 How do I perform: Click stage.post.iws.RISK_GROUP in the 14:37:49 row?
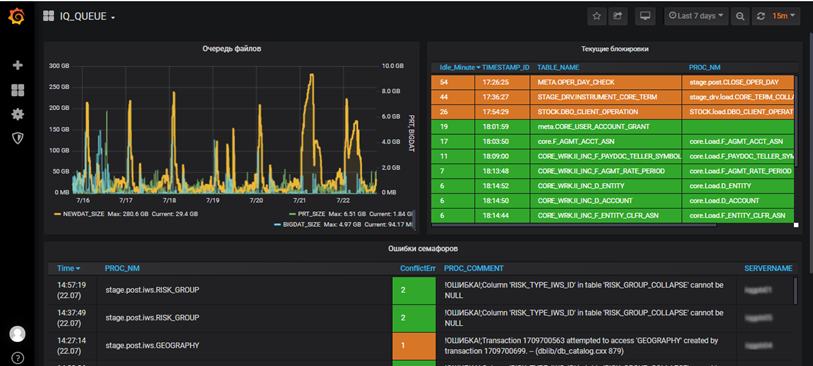[x=152, y=317]
